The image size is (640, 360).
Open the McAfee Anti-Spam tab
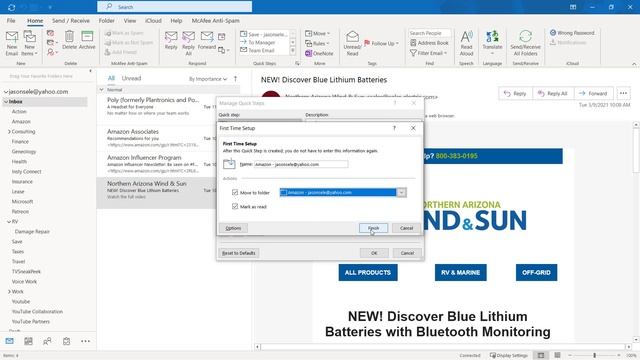click(216, 20)
